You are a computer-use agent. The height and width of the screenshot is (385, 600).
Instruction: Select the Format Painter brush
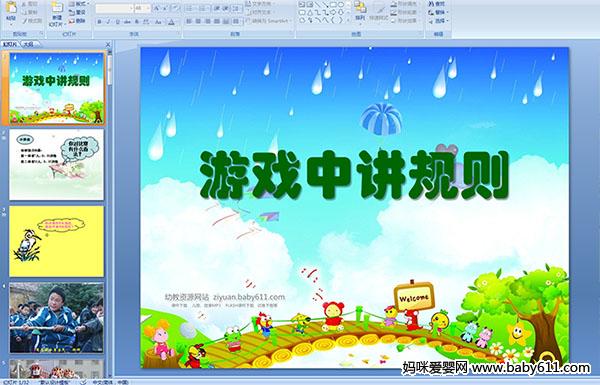click(x=32, y=21)
